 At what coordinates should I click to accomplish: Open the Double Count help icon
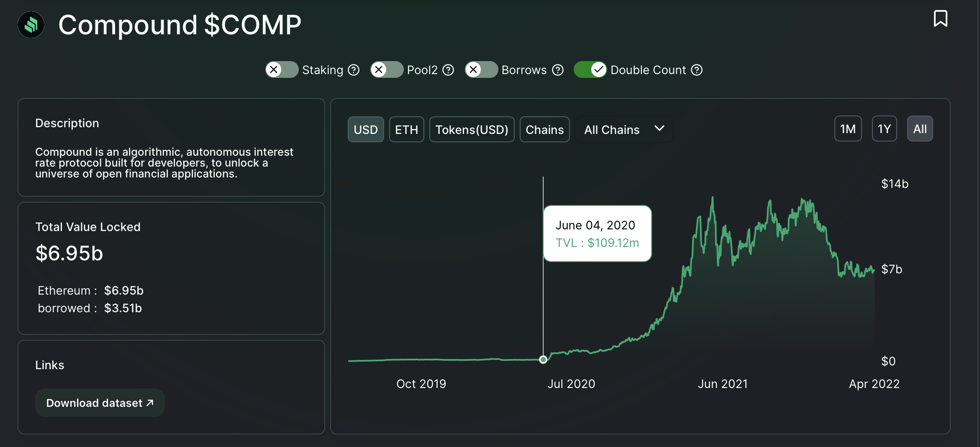pyautogui.click(x=697, y=70)
